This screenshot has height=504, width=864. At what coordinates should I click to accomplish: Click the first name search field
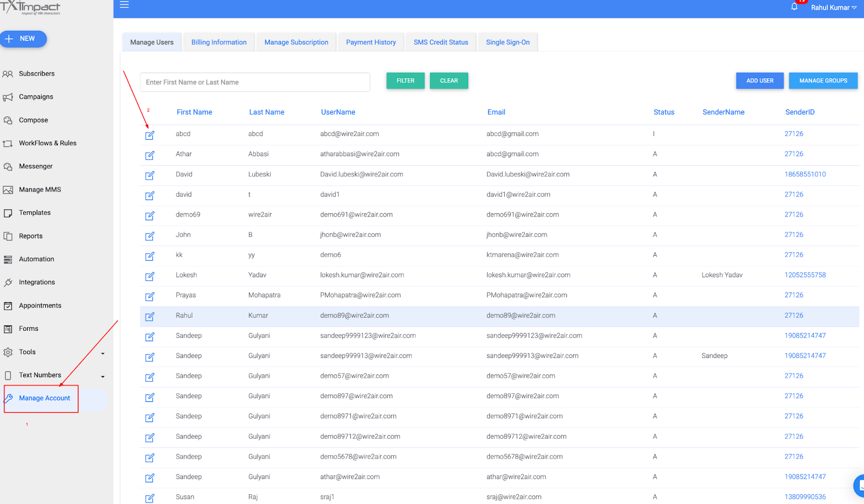click(x=254, y=82)
